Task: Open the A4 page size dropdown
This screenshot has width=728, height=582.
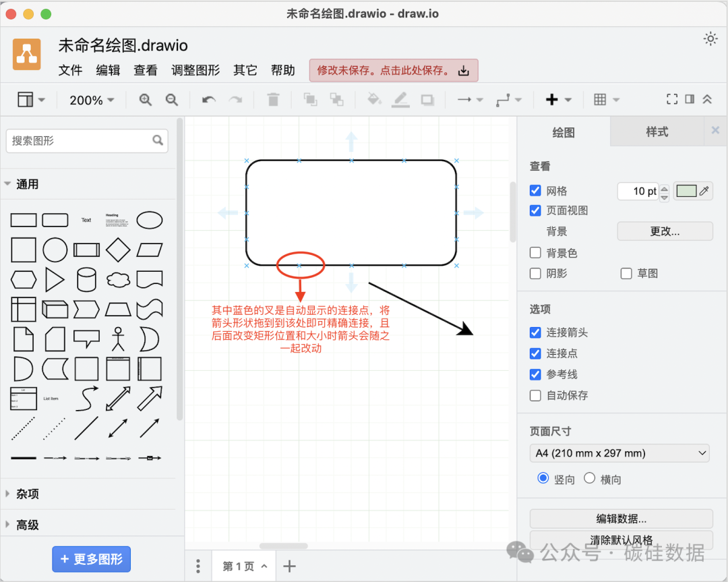Action: [x=619, y=453]
